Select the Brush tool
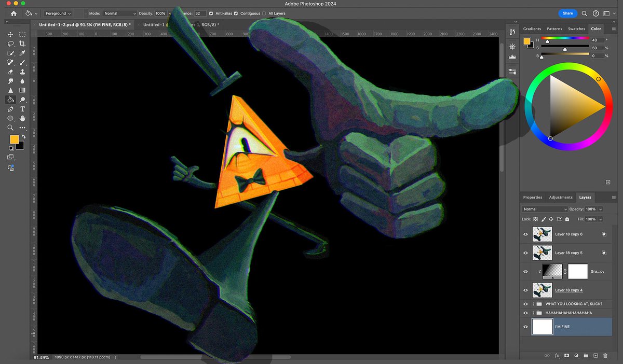This screenshot has width=623, height=364. (x=22, y=62)
